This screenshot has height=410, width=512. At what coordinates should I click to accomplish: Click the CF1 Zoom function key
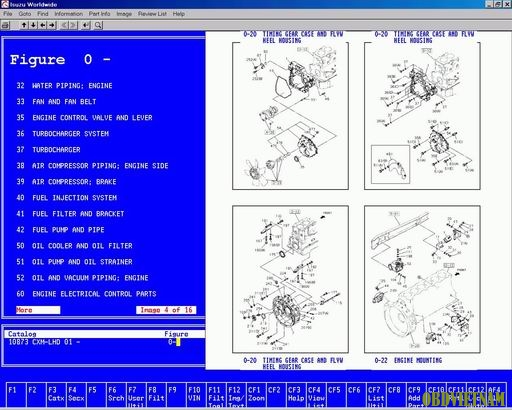(256, 395)
